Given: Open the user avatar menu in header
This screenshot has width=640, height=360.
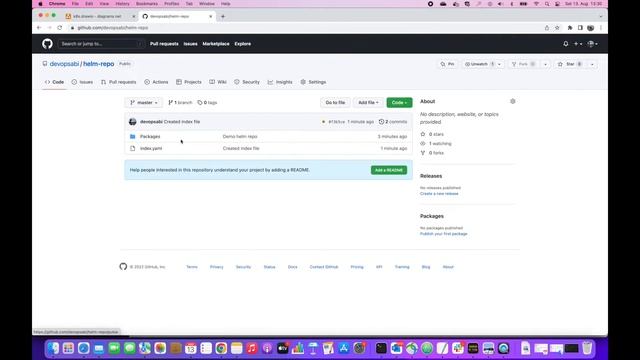Looking at the screenshot, I should click(592, 44).
